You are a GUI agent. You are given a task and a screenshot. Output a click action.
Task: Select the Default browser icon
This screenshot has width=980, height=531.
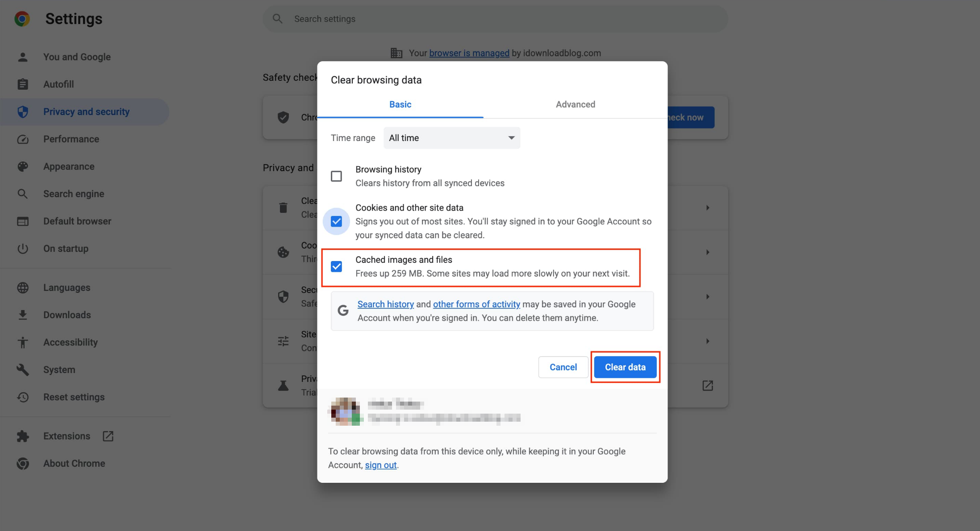click(x=23, y=221)
